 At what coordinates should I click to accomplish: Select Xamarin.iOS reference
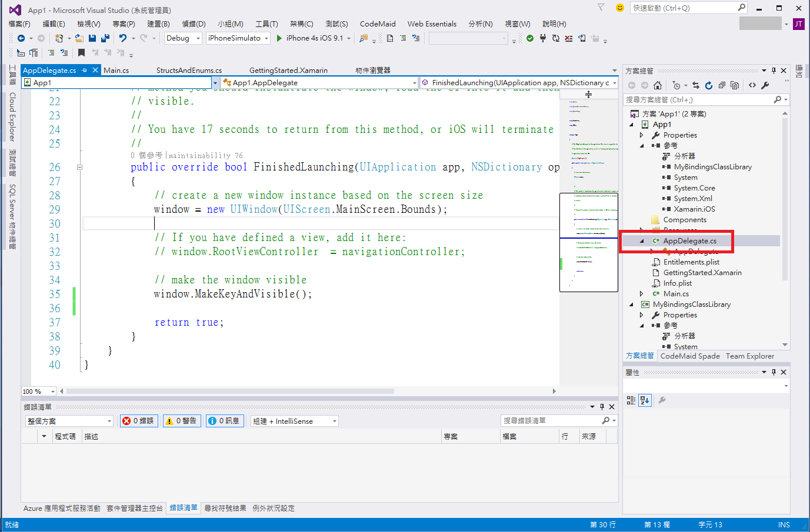[694, 209]
